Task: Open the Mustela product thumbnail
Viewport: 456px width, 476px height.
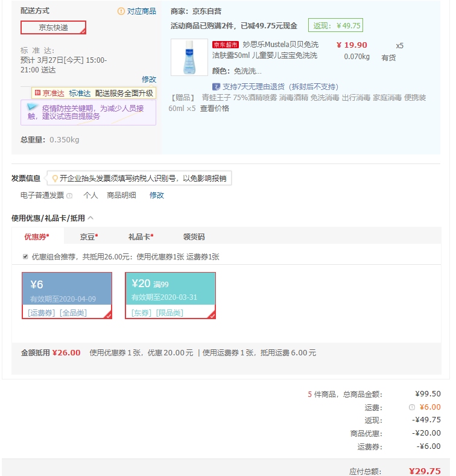Action: click(189, 57)
